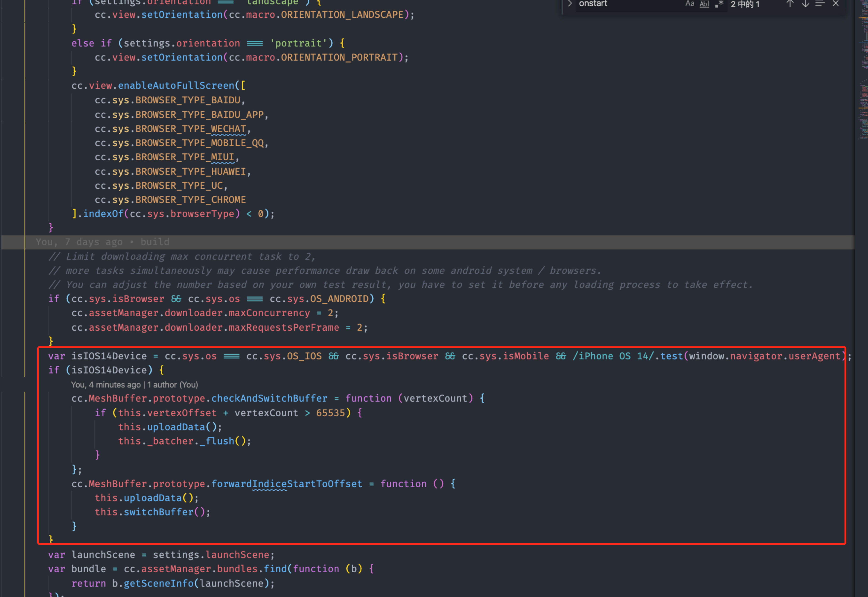The width and height of the screenshot is (868, 597).
Task: Click the isIOS14Device variable declaration
Action: (109, 356)
